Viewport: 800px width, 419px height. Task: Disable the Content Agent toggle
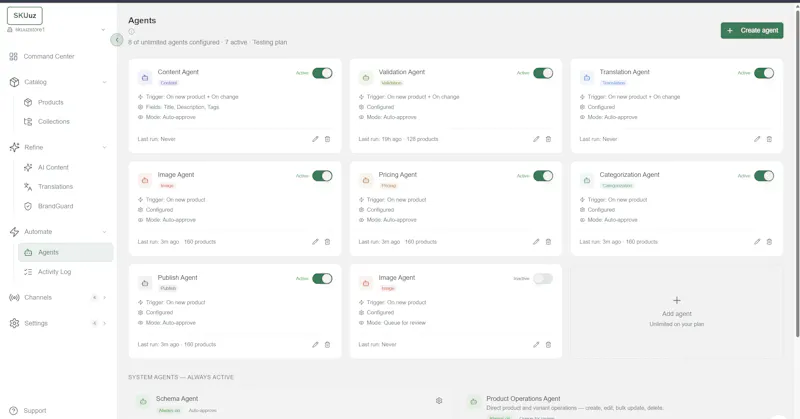coord(322,73)
